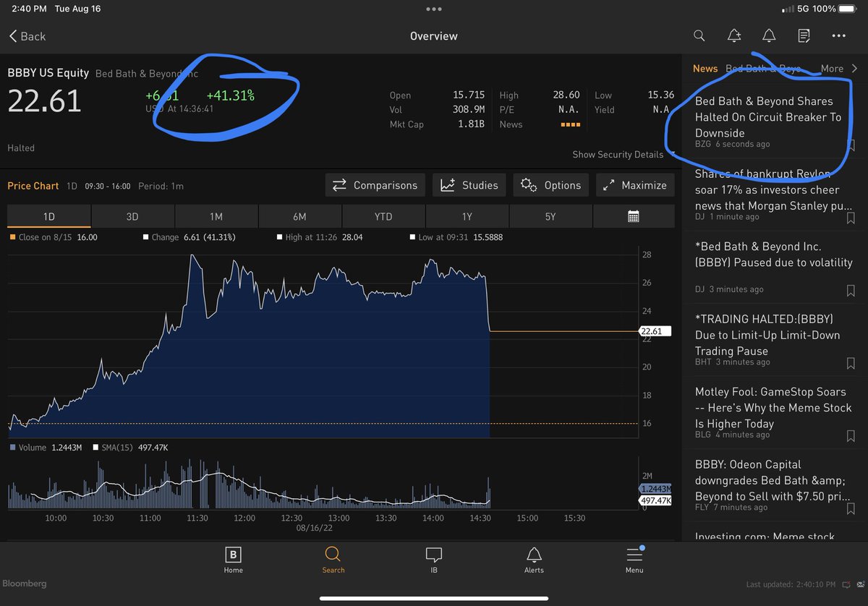Tap the Vol 308.9M value
Image resolution: width=868 pixels, height=606 pixels.
(x=469, y=110)
